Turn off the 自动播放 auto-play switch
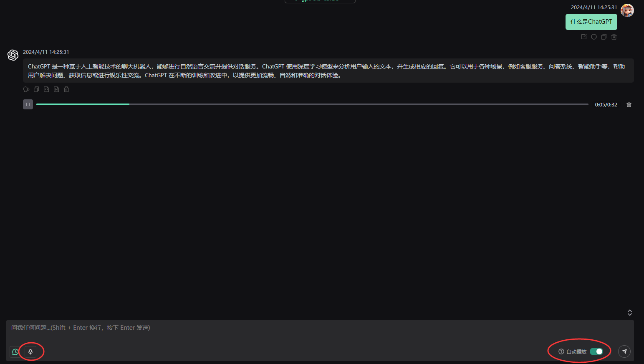Screen dimensions: 644x364 coord(596,351)
